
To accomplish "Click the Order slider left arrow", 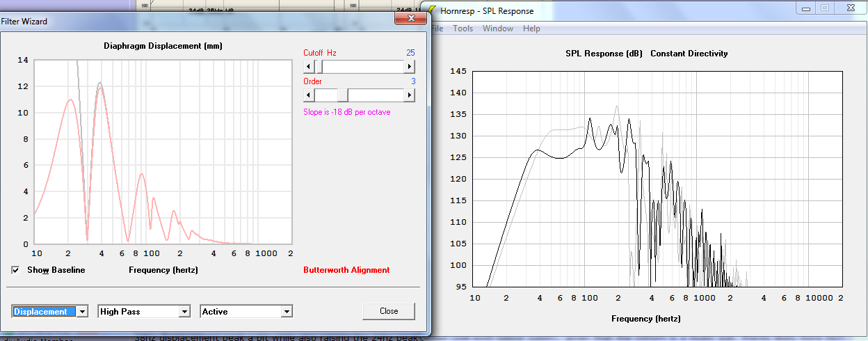I will pyautogui.click(x=308, y=95).
